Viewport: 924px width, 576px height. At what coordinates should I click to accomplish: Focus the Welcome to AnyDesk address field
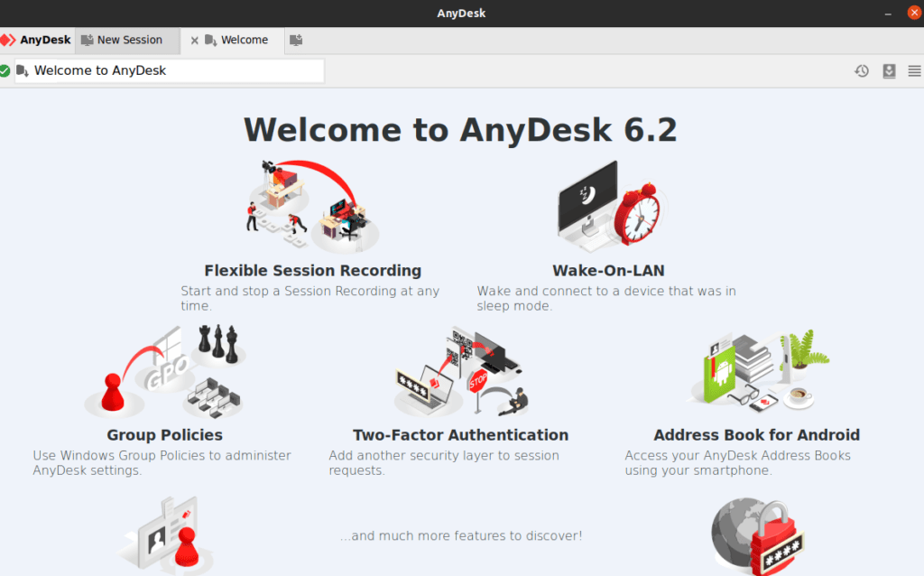[169, 70]
